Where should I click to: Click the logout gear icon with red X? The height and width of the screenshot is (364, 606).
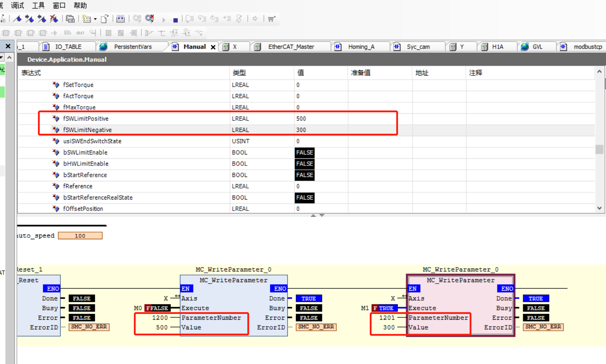[x=150, y=18]
